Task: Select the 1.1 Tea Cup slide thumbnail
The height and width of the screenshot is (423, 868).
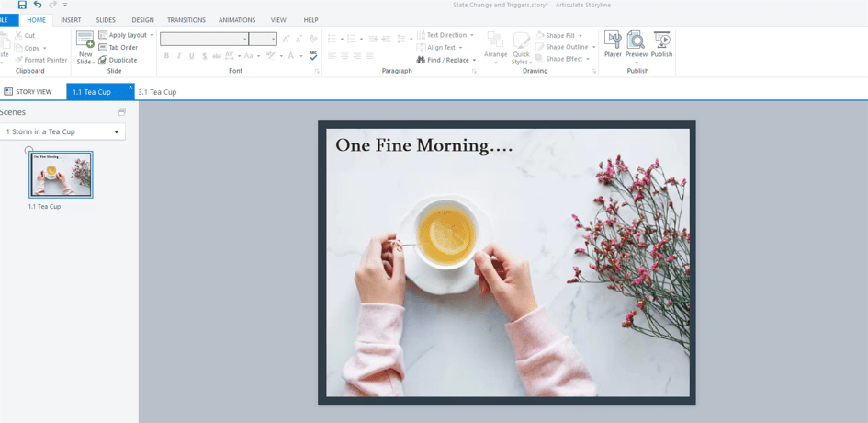Action: click(61, 174)
